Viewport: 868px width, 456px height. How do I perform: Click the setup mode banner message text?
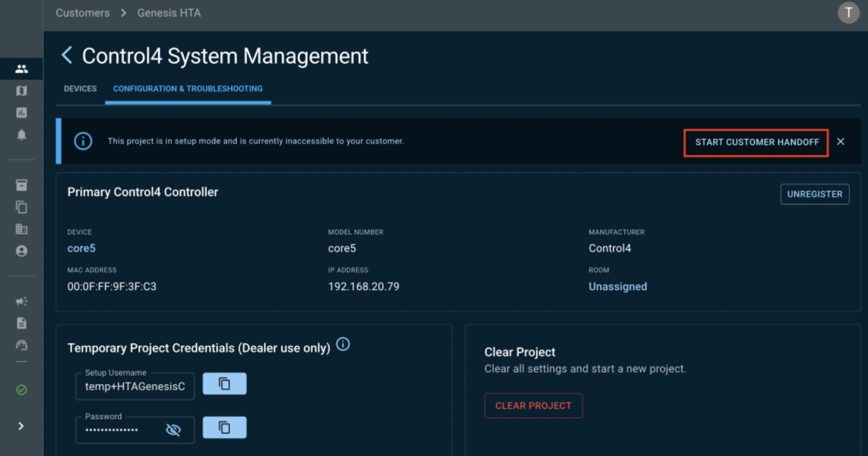[x=256, y=141]
